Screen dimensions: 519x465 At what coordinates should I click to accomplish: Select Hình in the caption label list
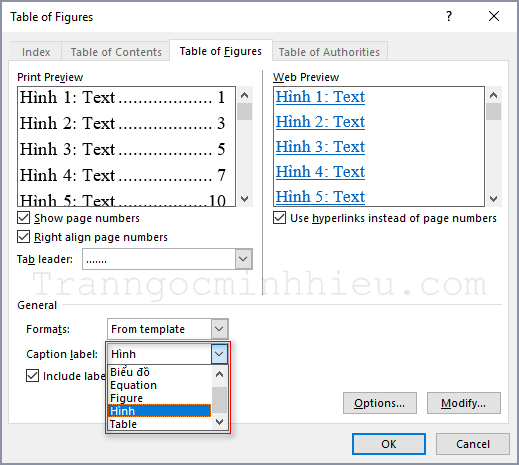coord(160,411)
